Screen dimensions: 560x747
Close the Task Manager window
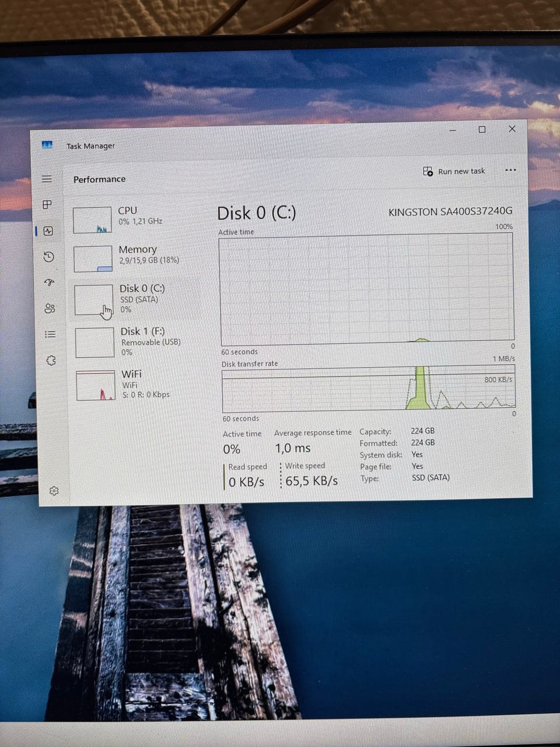(x=512, y=128)
